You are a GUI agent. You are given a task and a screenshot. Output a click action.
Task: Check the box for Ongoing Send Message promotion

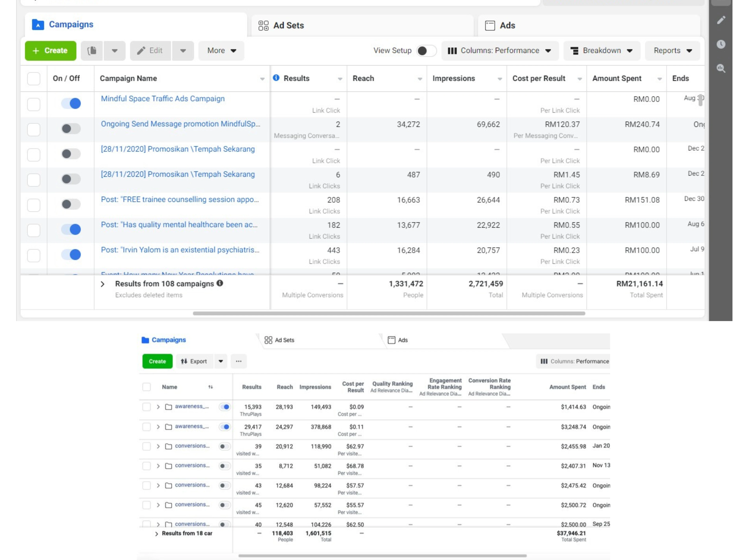point(34,129)
